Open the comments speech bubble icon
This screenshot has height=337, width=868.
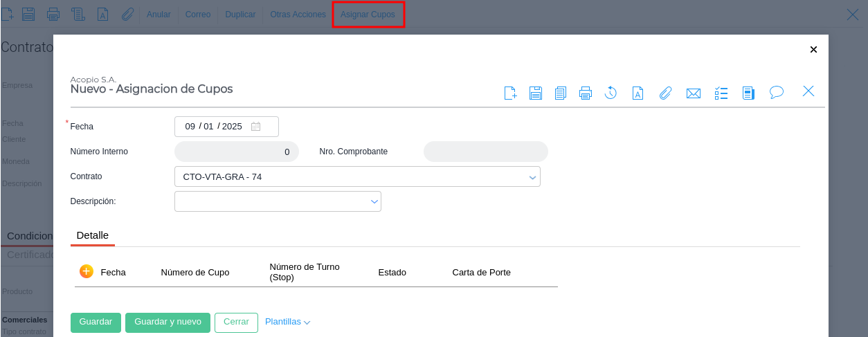pos(777,92)
